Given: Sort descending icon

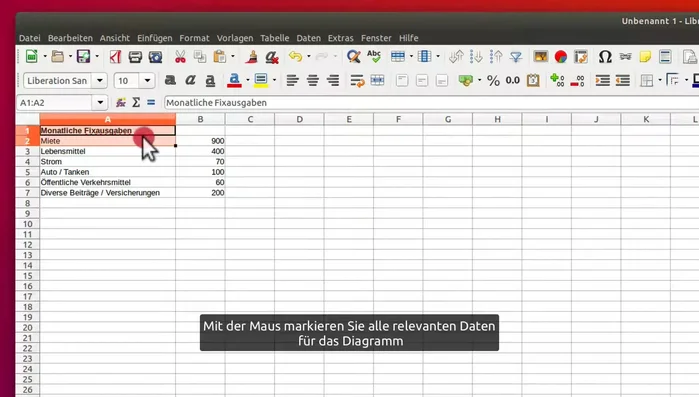Looking at the screenshot, I should point(496,57).
